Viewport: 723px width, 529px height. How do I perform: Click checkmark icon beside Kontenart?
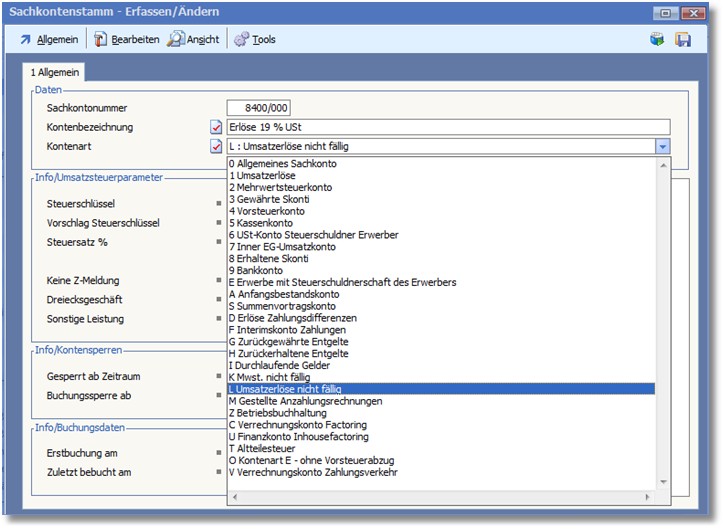pos(216,146)
